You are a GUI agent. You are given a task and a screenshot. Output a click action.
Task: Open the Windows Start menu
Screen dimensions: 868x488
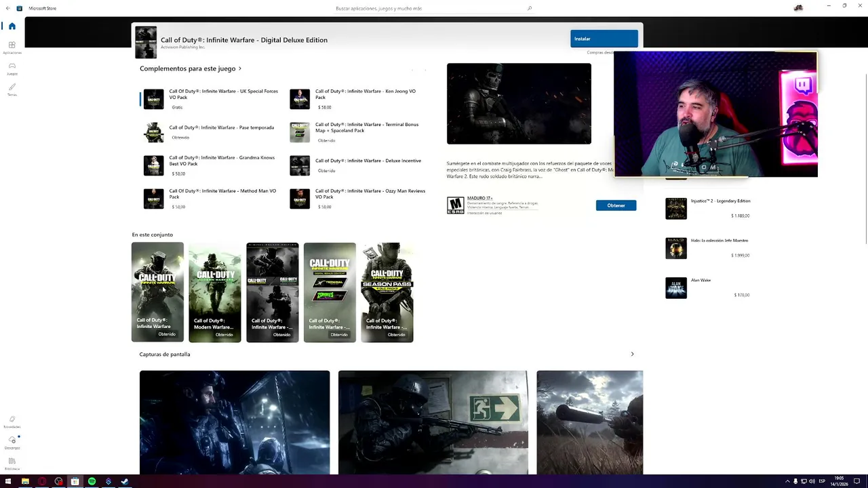(8, 481)
